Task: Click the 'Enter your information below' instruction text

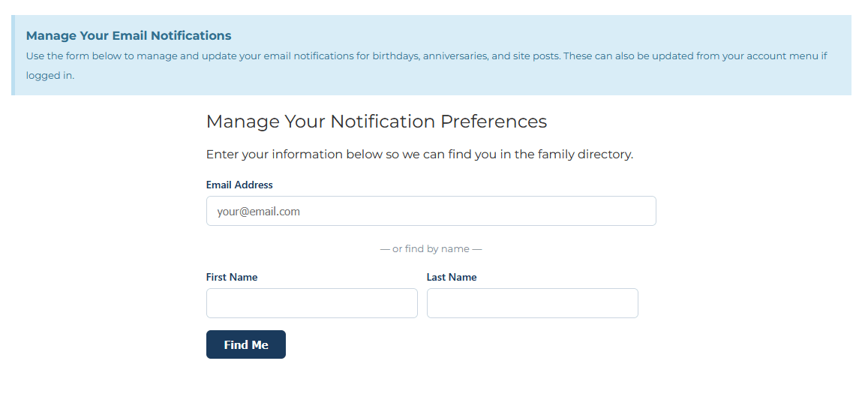Action: click(x=419, y=155)
